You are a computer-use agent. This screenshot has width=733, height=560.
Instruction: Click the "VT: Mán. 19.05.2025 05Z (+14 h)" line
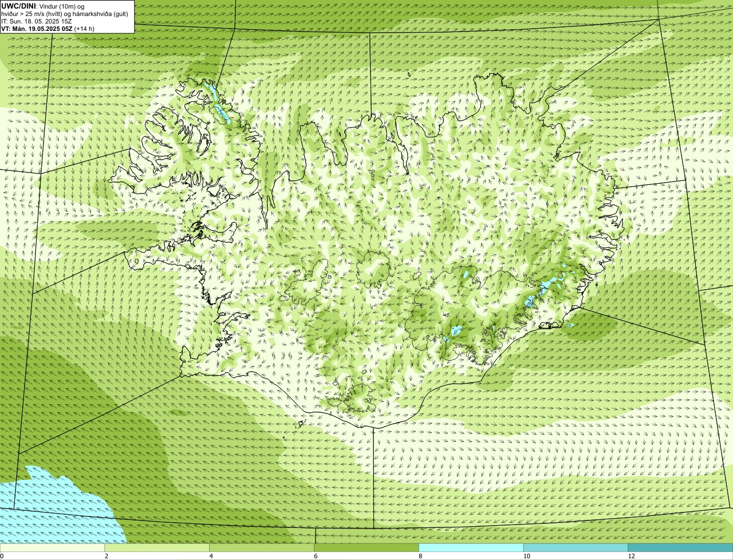pyautogui.click(x=48, y=29)
